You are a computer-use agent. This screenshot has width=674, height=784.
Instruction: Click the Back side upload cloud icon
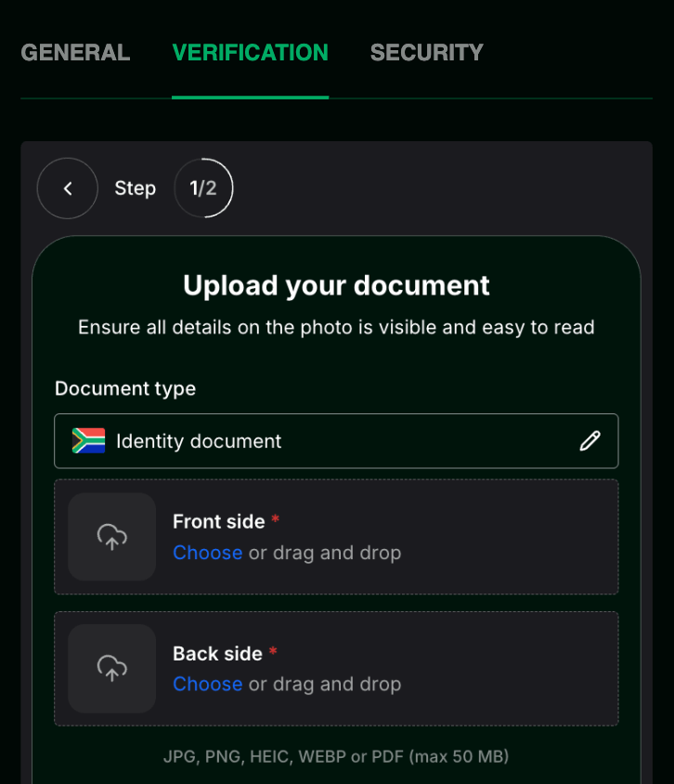[x=112, y=669]
